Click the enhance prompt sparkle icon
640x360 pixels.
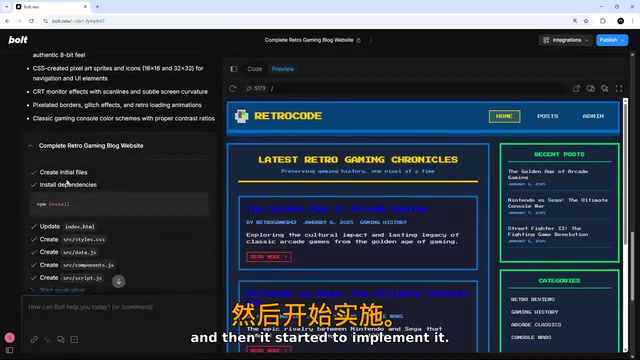47,339
